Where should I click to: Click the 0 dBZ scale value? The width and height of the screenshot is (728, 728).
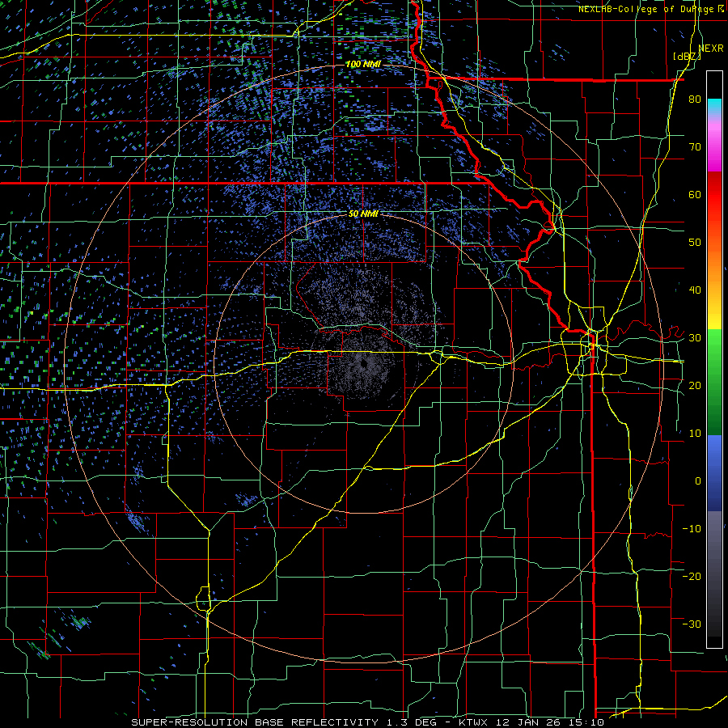point(698,481)
